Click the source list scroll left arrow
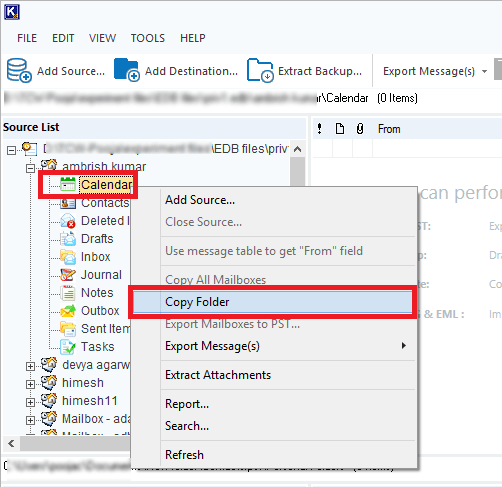Screen dimensions: 502x487 pos(11,444)
